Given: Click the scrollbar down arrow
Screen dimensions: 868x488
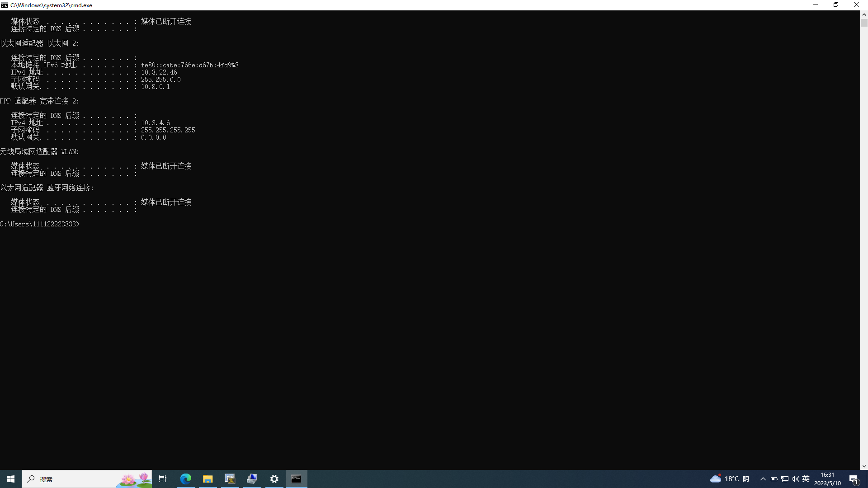Looking at the screenshot, I should click(x=864, y=466).
